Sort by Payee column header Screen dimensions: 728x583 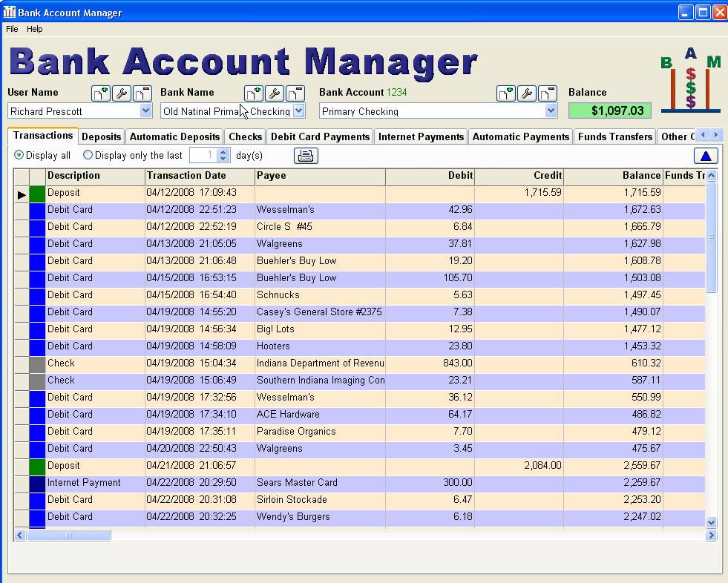[320, 176]
